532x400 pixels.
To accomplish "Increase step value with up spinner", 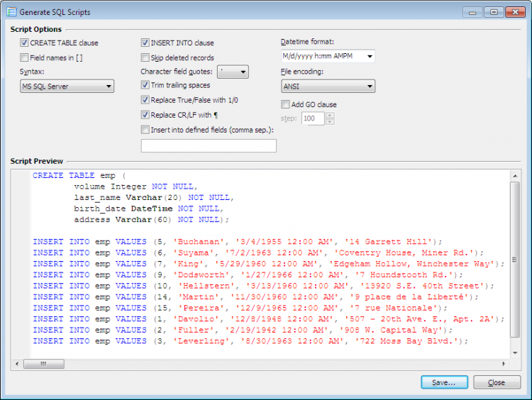I will (x=330, y=116).
